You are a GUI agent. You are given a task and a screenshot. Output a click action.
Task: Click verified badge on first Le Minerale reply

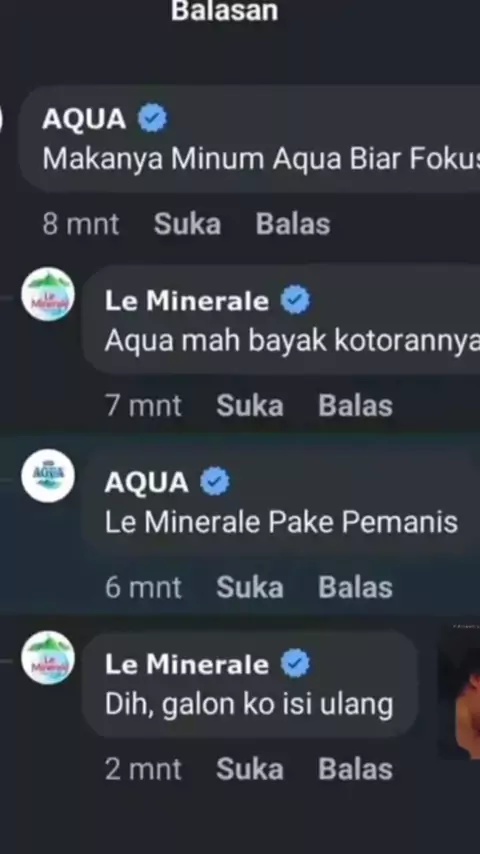point(295,301)
